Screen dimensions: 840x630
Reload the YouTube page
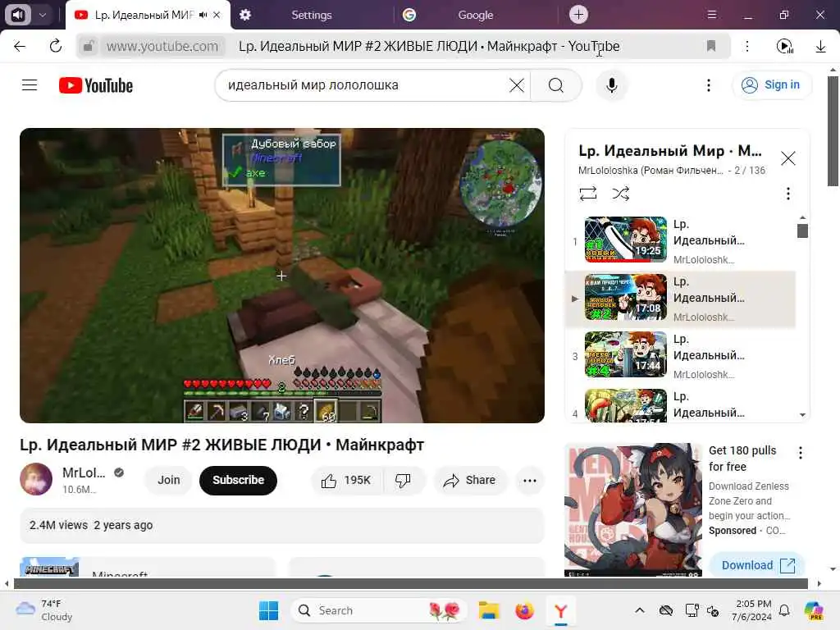56,46
